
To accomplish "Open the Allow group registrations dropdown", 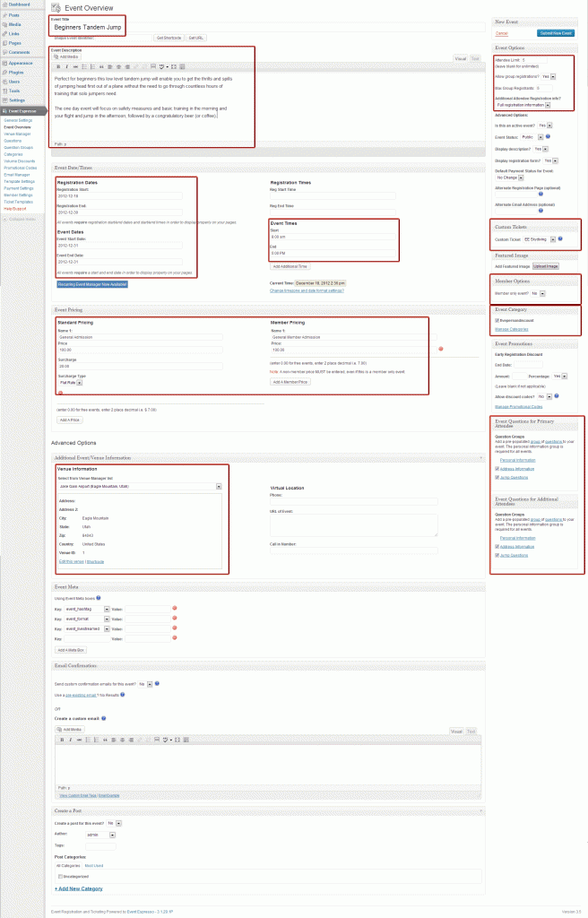I will (549, 77).
